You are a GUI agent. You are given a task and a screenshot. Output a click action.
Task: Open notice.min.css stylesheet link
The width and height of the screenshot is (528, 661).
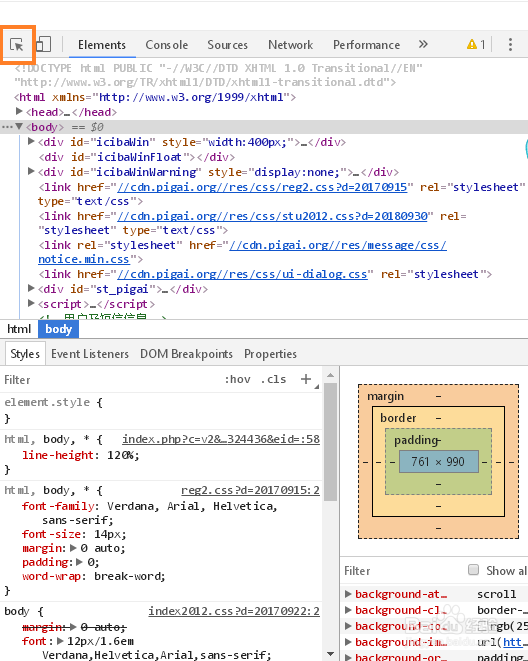[83, 259]
